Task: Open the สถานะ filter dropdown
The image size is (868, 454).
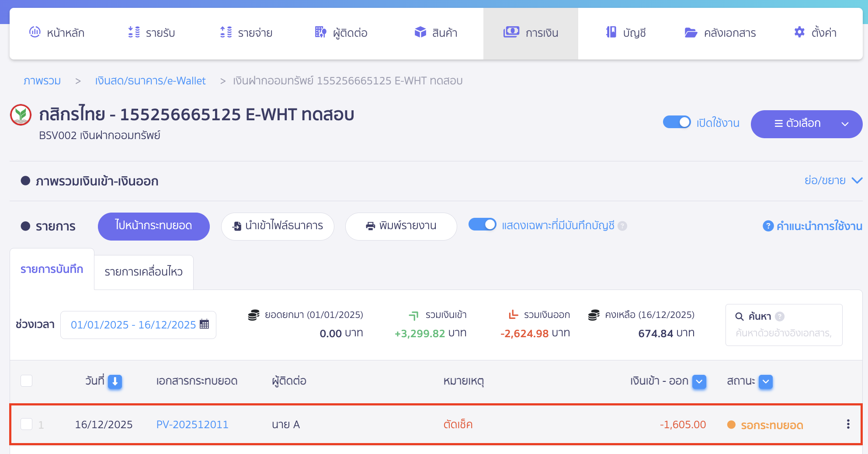Action: (x=766, y=381)
